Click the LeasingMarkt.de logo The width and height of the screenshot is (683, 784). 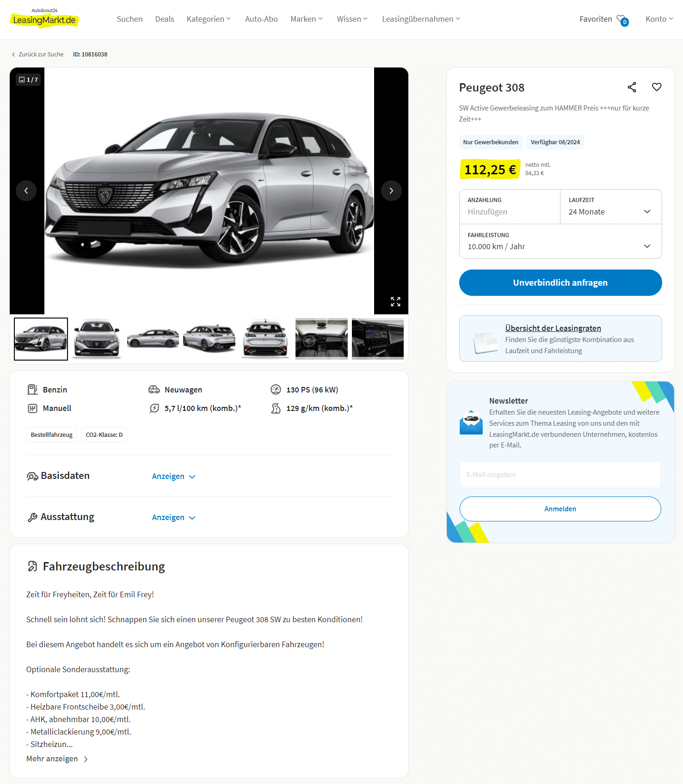tap(44, 18)
